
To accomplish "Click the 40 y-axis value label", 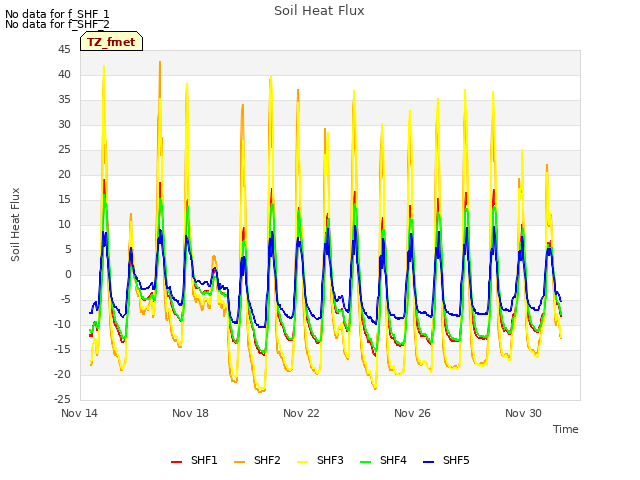I will 64,74.
